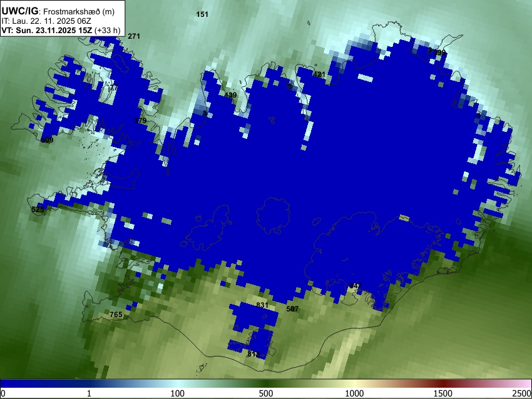Click the legend label '1000'
This screenshot has height=399, width=532.
tap(354, 393)
